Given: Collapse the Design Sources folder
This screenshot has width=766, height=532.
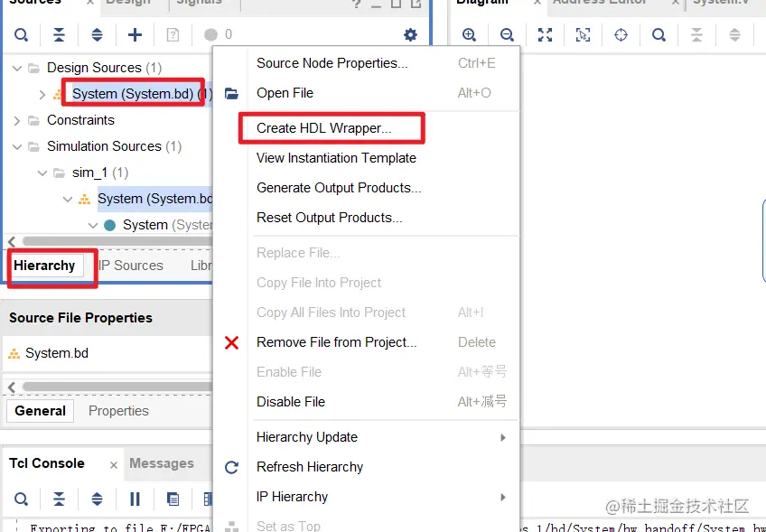Looking at the screenshot, I should (17, 68).
